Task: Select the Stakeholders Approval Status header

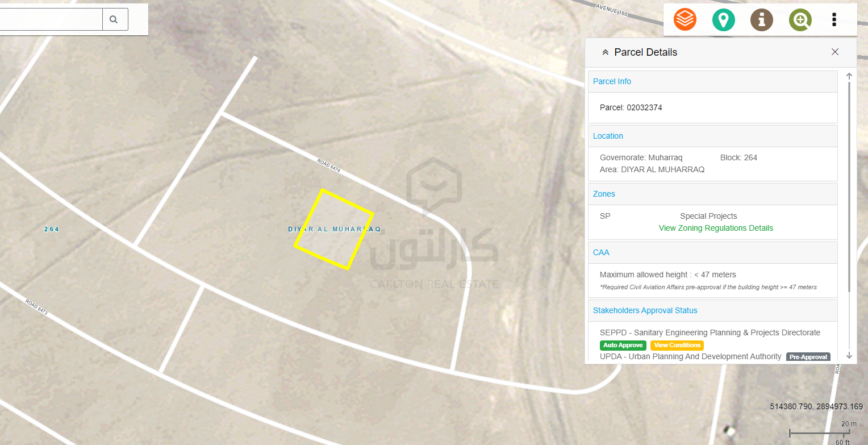Action: pyautogui.click(x=713, y=310)
